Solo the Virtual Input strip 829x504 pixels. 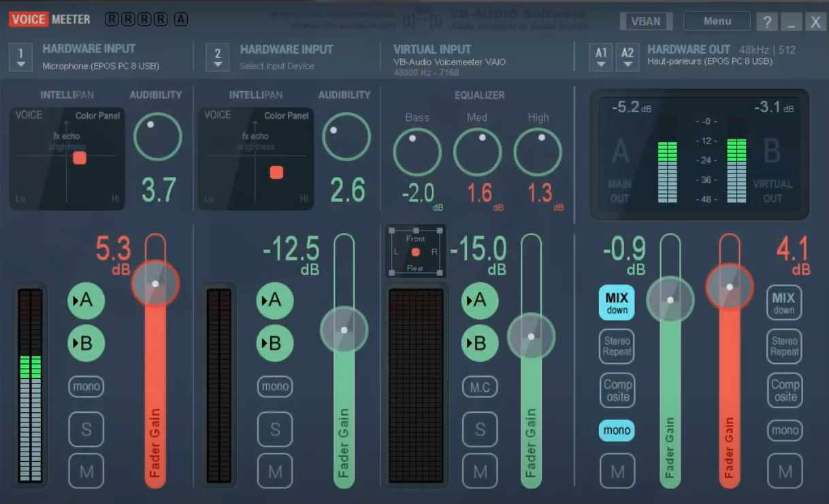click(479, 429)
